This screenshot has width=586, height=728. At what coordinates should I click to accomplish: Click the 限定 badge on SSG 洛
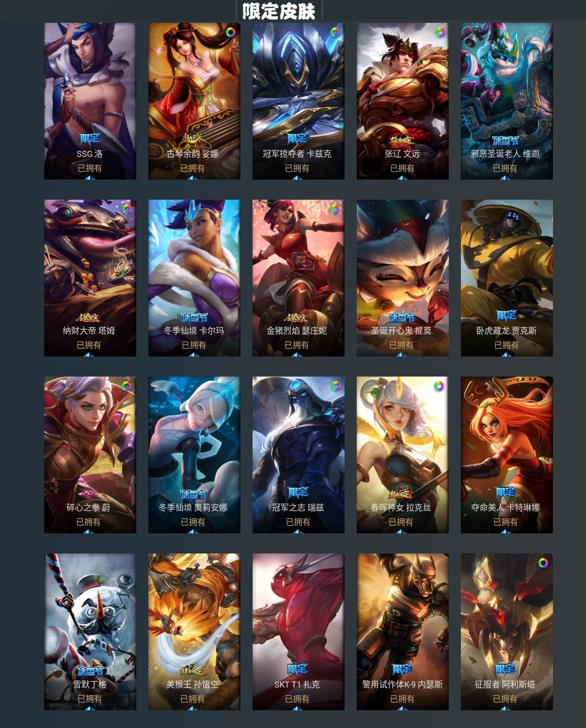click(90, 138)
